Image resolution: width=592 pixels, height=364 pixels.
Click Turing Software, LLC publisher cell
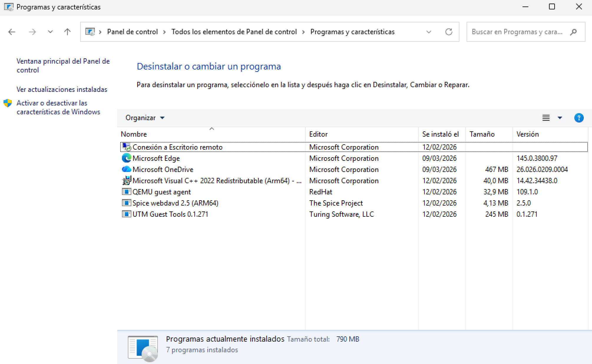click(341, 214)
